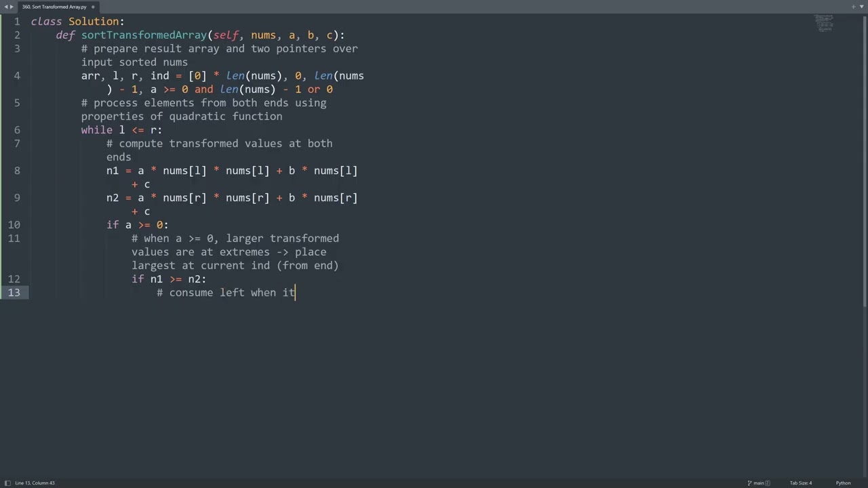Screen dimensions: 868x488
Task: Open a new tab with the plus icon
Action: (853, 7)
